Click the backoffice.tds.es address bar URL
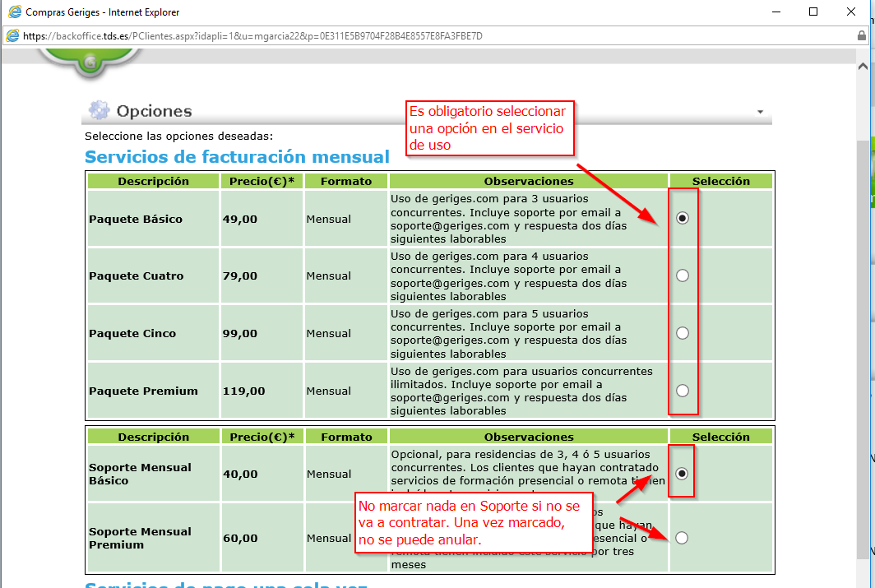This screenshot has height=588, width=875. pyautogui.click(x=247, y=36)
